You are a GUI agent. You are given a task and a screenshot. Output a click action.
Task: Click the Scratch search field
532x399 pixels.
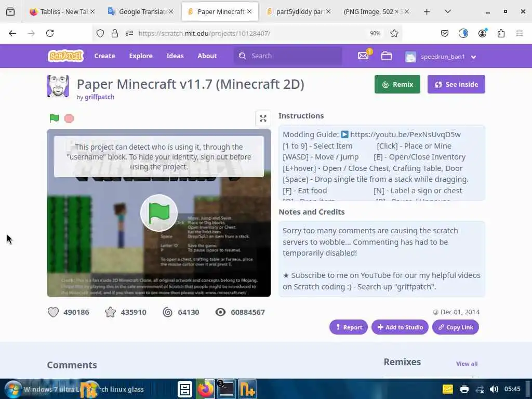click(x=288, y=56)
